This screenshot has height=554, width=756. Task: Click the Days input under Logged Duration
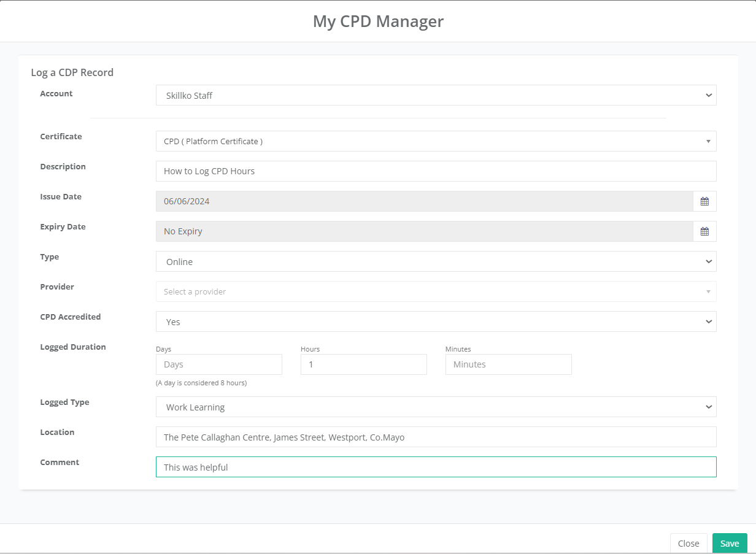pos(218,364)
